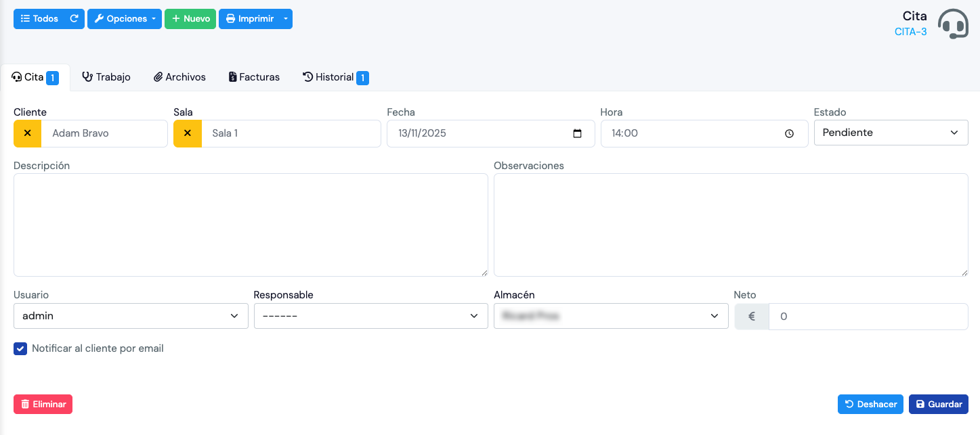Expand the Usuario dropdown showing admin
The image size is (980, 435).
(x=131, y=316)
